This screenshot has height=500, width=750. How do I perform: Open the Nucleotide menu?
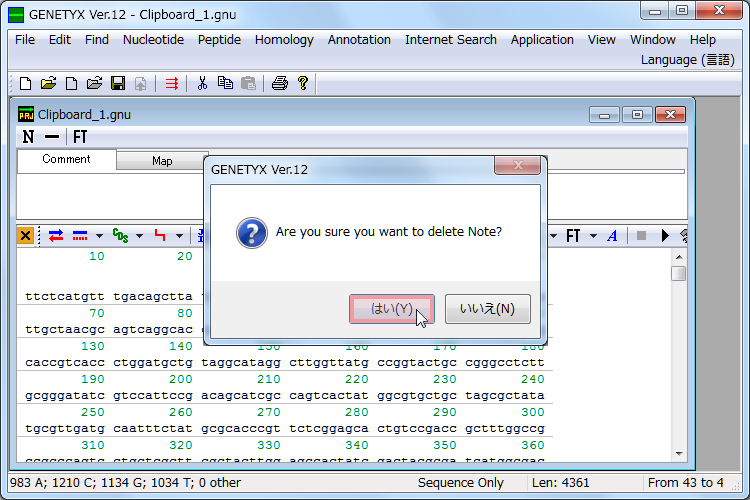153,40
